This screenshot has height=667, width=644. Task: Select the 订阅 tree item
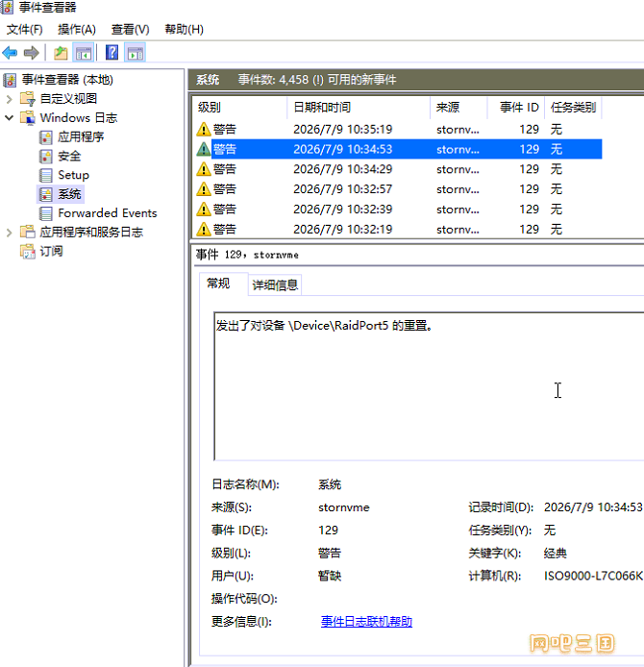[51, 251]
